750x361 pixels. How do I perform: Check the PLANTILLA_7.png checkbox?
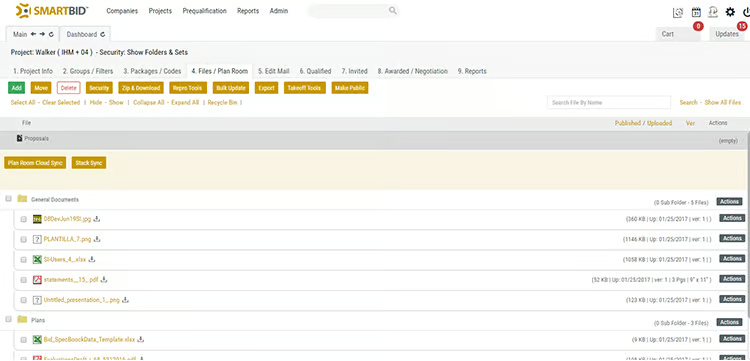click(x=23, y=239)
